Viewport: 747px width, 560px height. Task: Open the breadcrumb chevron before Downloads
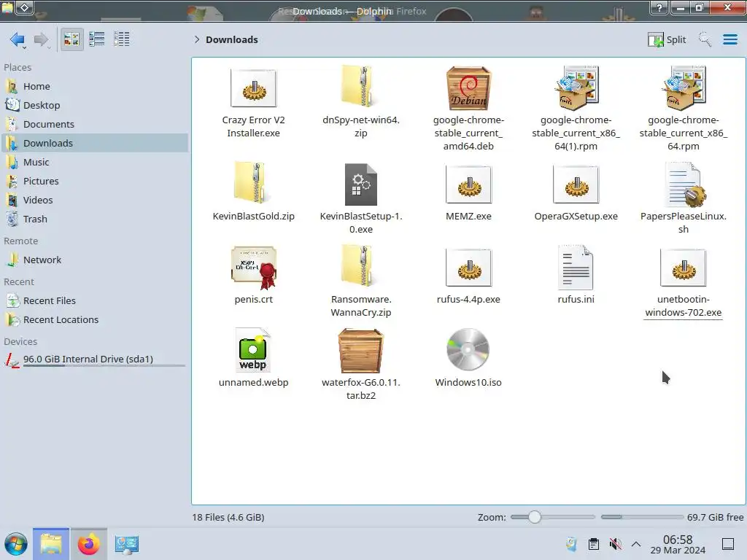(x=196, y=39)
